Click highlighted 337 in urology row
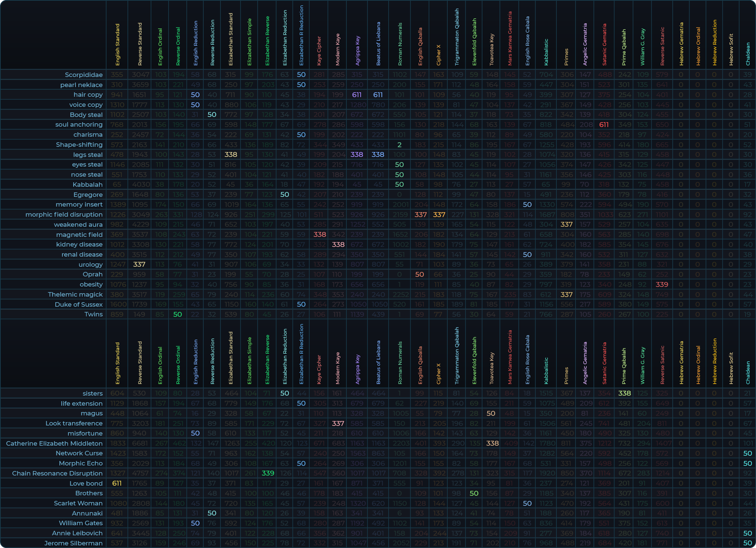The height and width of the screenshot is (548, 756). click(x=139, y=264)
